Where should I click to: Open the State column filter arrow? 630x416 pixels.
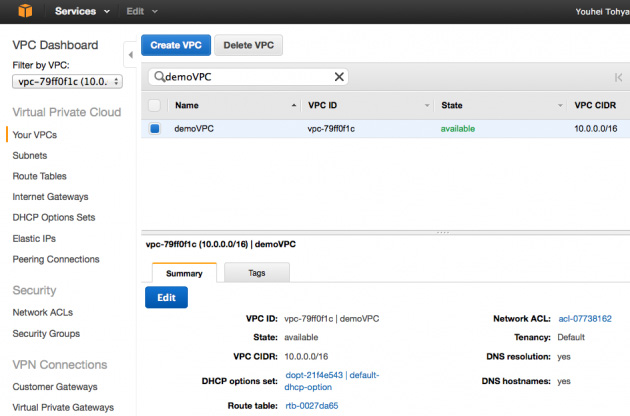(x=560, y=105)
